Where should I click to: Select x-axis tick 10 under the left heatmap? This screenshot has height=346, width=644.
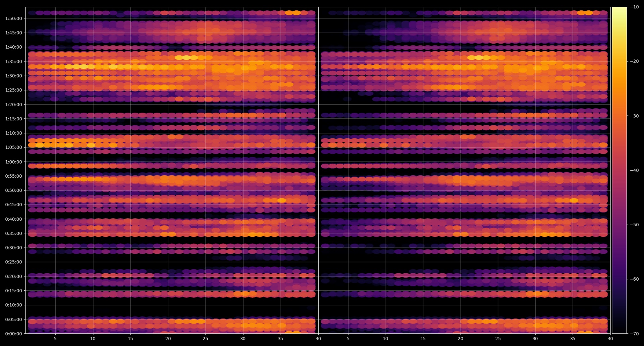pos(93,339)
